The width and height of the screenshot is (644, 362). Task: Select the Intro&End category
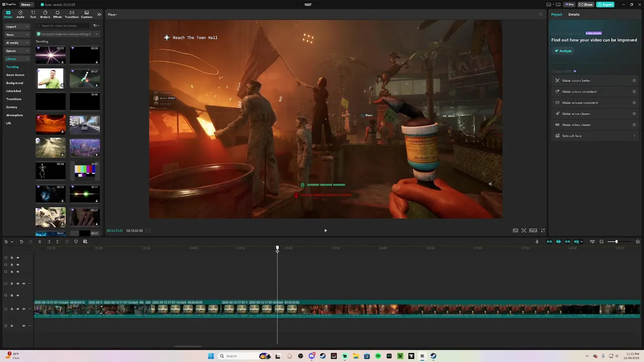coord(14,91)
